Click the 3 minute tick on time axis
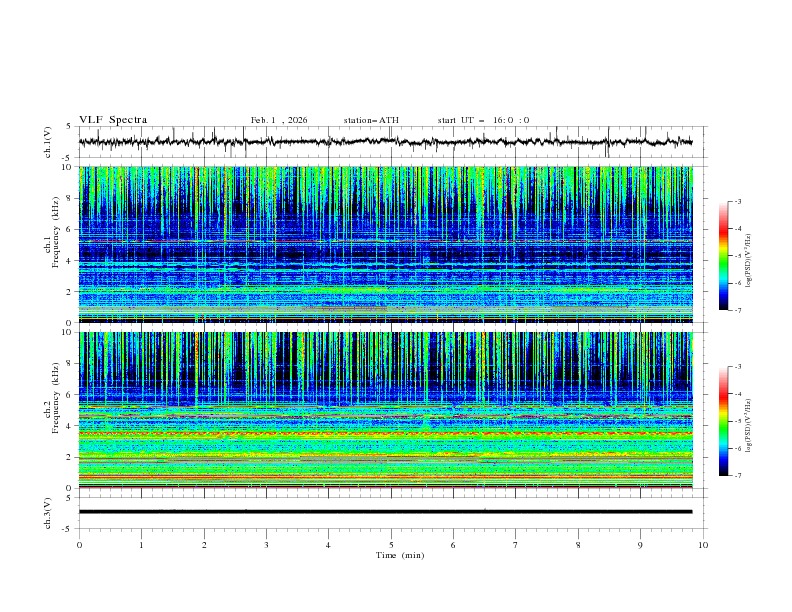 pos(266,545)
